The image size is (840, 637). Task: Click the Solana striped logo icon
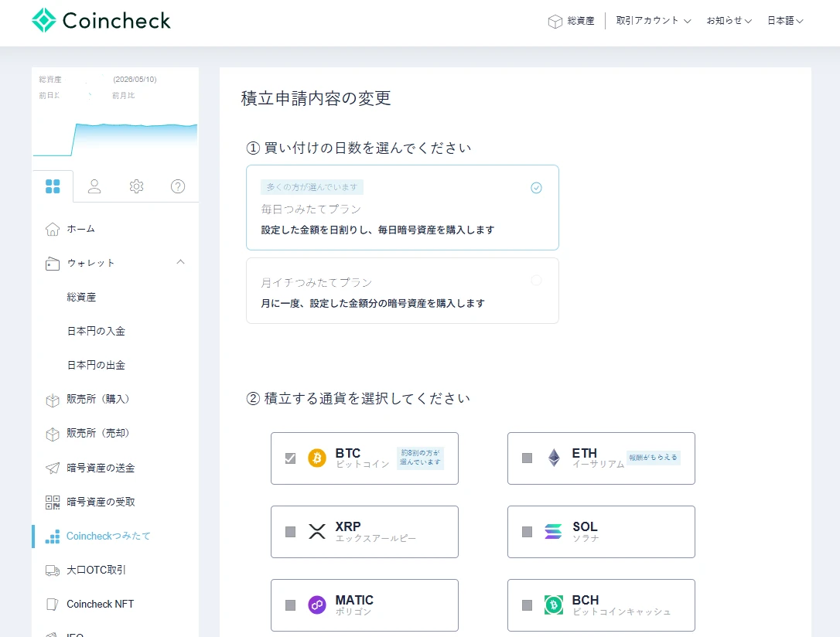[553, 532]
